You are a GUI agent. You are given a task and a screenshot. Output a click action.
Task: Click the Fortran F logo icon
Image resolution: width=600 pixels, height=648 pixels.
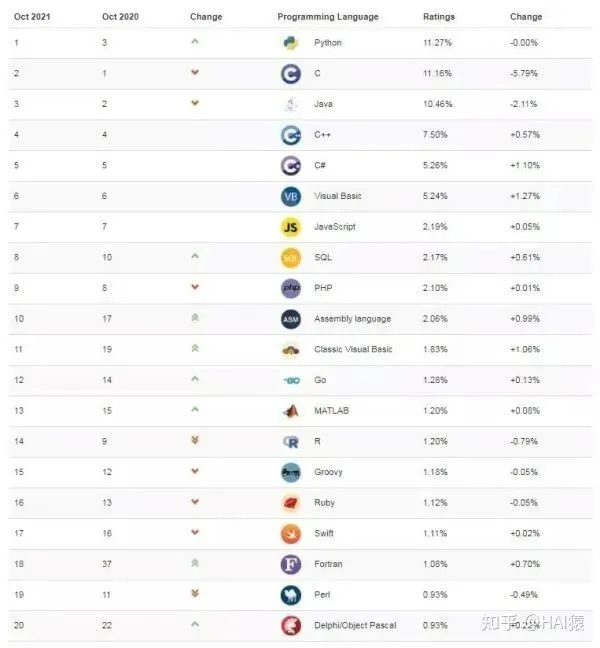[290, 564]
